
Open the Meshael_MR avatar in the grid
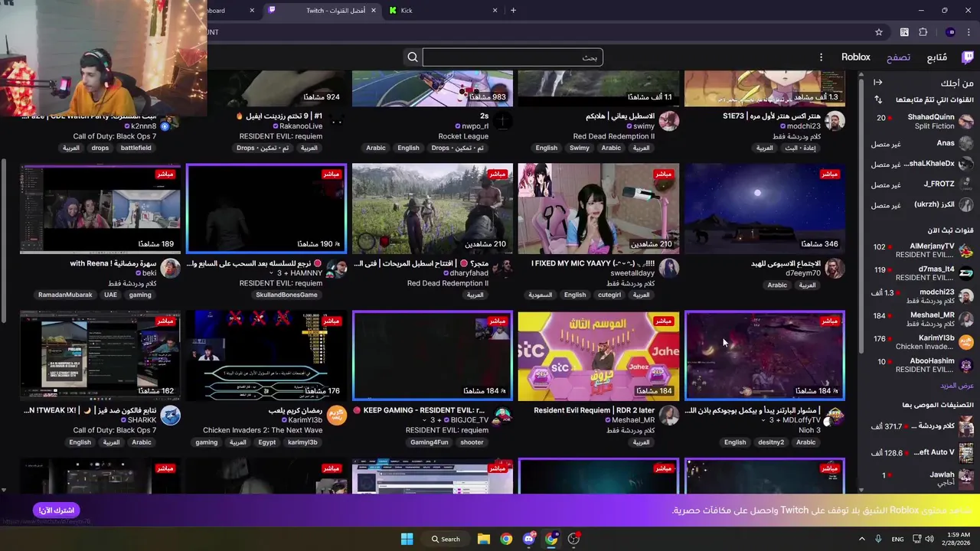pos(669,415)
